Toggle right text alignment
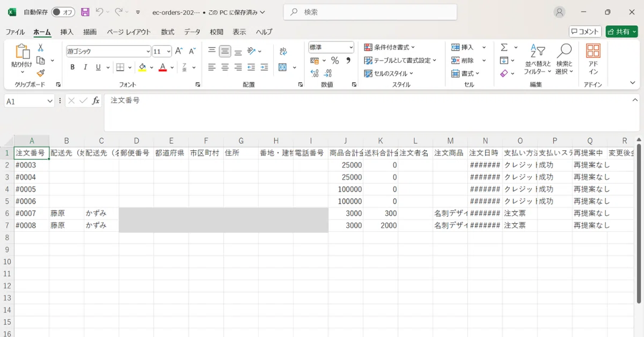The image size is (644, 337). 238,67
